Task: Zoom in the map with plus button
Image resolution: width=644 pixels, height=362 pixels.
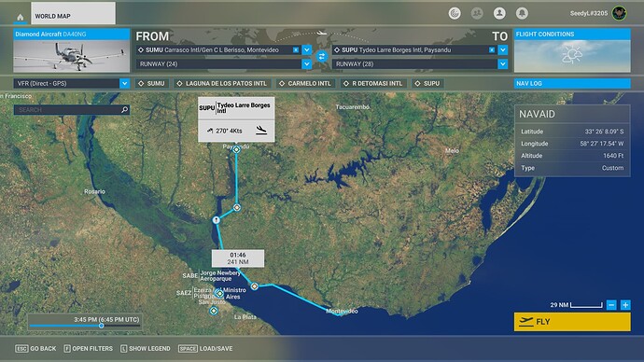Action: point(625,305)
